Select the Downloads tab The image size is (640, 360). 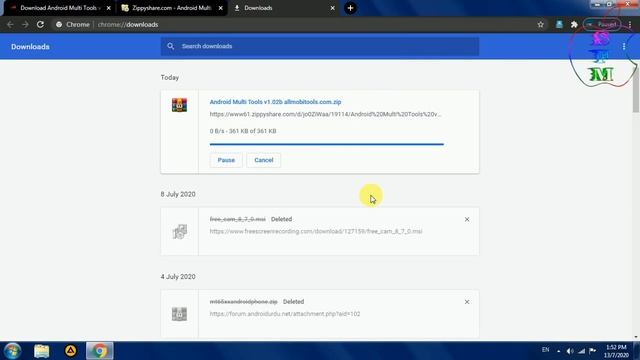click(x=284, y=8)
